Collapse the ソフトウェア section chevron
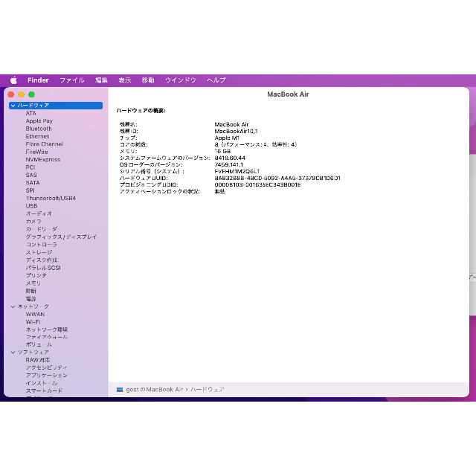The width and height of the screenshot is (476, 476). pyautogui.click(x=13, y=352)
